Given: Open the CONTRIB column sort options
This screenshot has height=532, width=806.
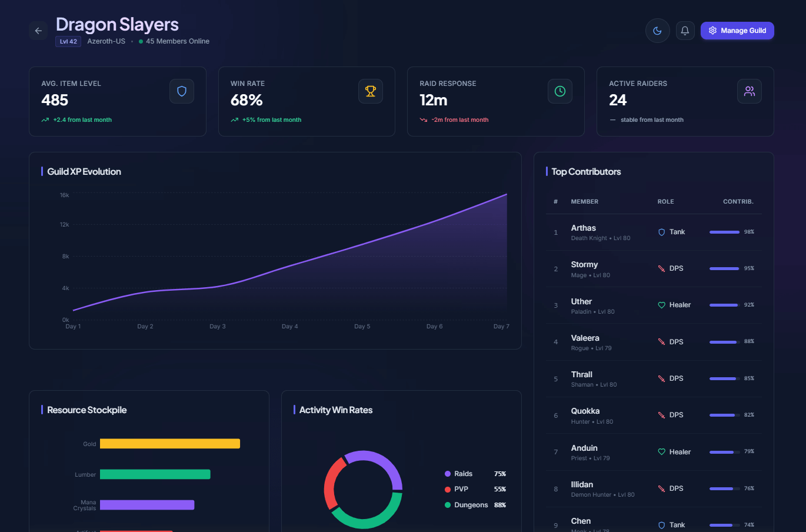Looking at the screenshot, I should tap(738, 201).
